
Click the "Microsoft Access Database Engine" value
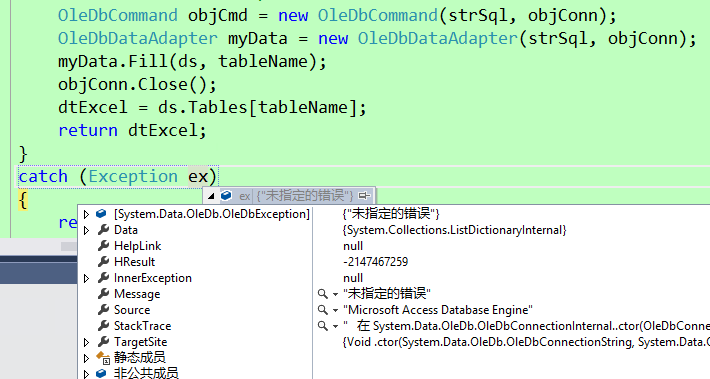(438, 310)
